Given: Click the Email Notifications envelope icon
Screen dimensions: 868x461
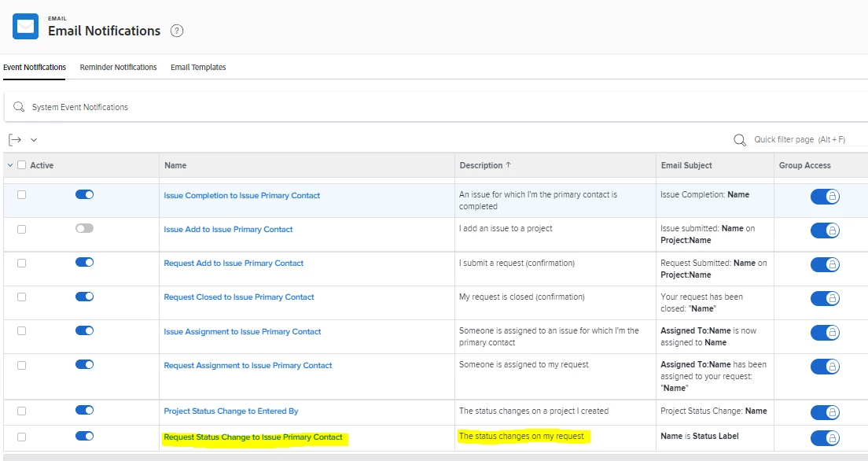Looking at the screenshot, I should pos(25,26).
